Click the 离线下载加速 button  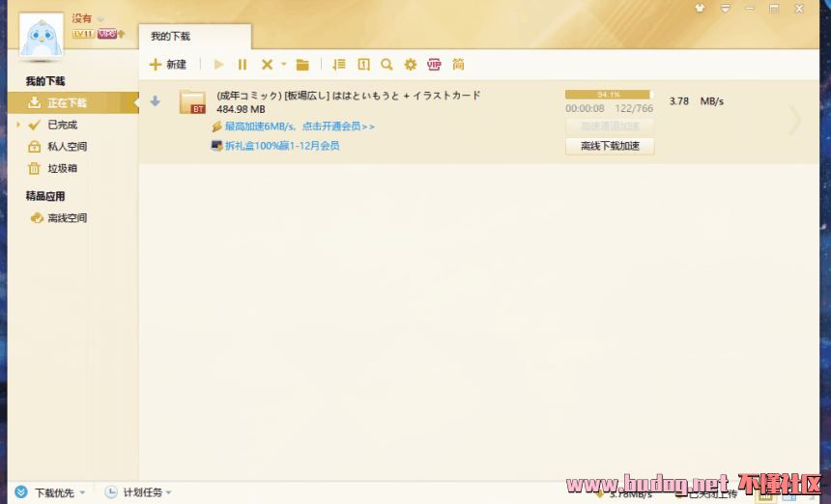610,146
